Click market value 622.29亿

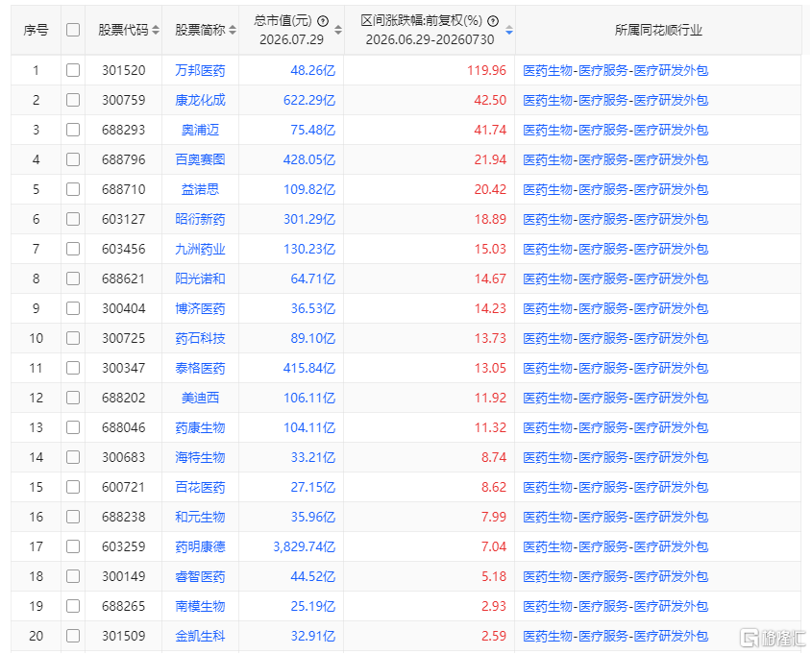309,100
